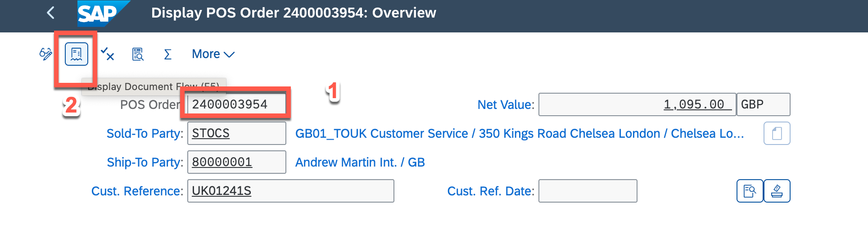The image size is (868, 235).
Task: Click the Ship-To Party field 80000001
Action: 236,162
